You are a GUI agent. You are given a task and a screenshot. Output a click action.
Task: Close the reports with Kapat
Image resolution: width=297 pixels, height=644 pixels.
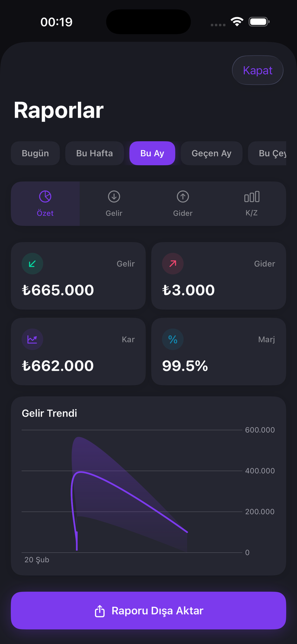pyautogui.click(x=258, y=70)
